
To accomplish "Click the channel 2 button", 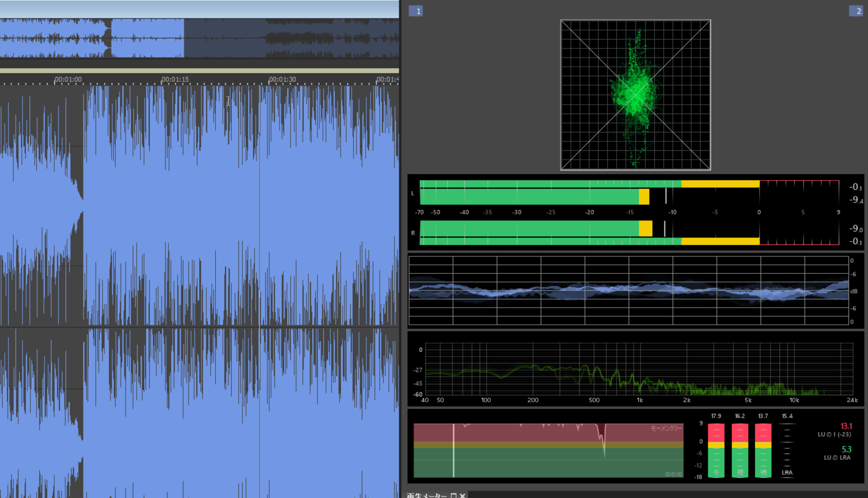I will [856, 11].
